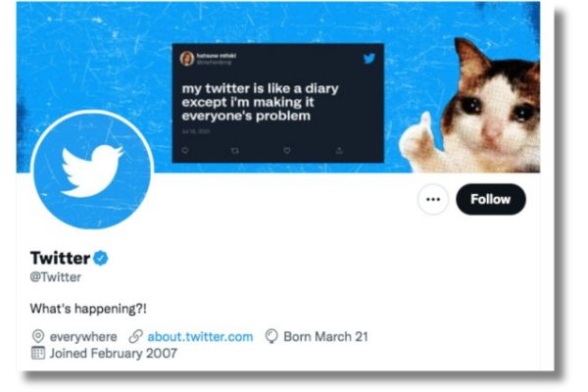Click the @Twitter handle text
Viewport: 588px width, 392px height.
[x=56, y=277]
